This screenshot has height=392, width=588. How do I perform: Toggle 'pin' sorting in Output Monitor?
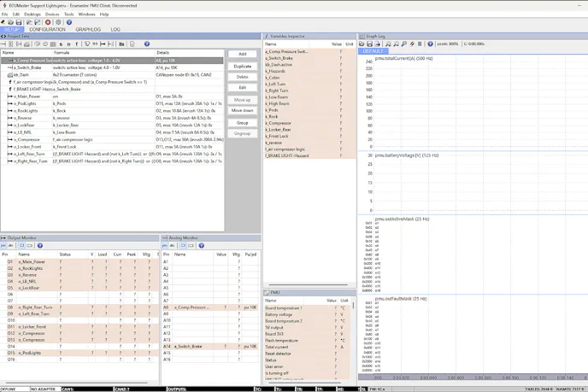click(3, 245)
